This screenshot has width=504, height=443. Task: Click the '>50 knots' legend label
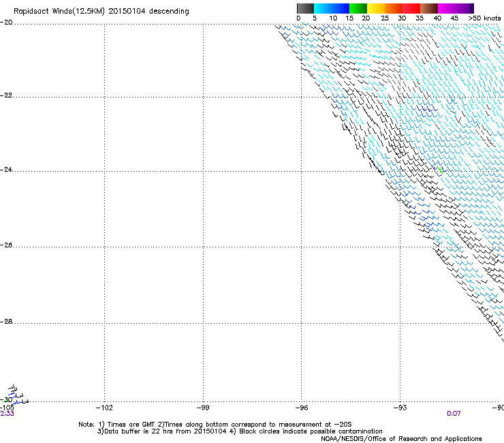point(484,18)
